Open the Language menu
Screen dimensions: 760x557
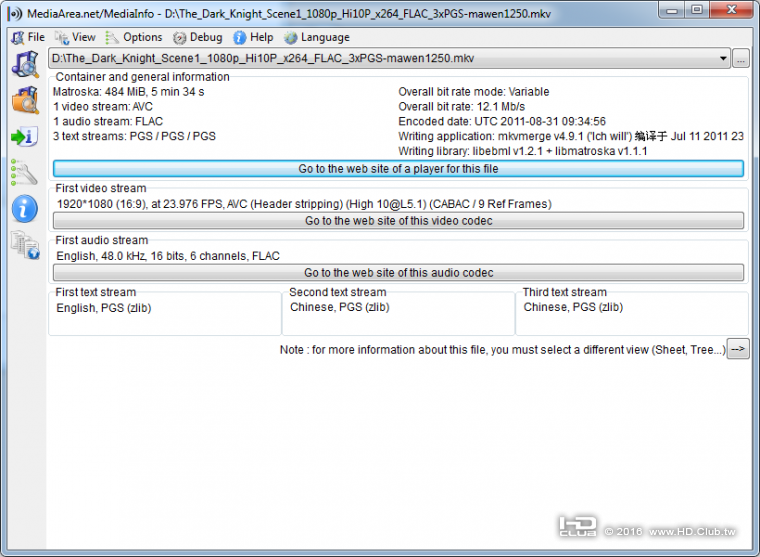pyautogui.click(x=317, y=37)
